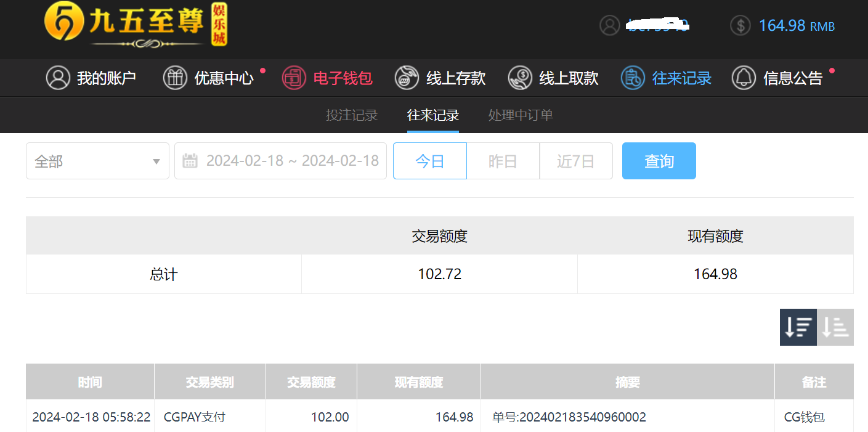Click the 164.98 value in summary table
The height and width of the screenshot is (432, 868).
point(715,274)
